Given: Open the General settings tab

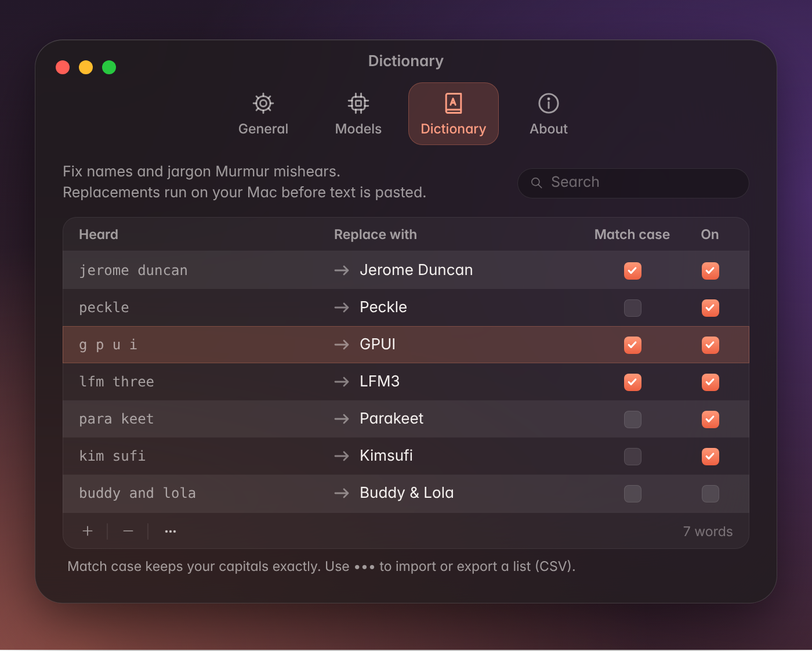Looking at the screenshot, I should (x=263, y=114).
